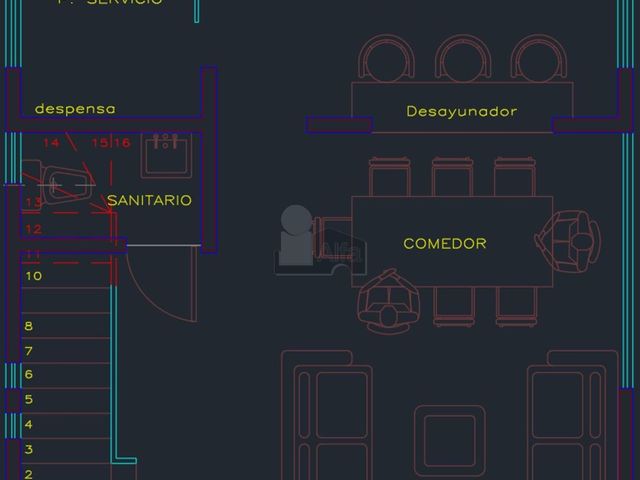Select the right round stool at the Desayunador

click(539, 57)
